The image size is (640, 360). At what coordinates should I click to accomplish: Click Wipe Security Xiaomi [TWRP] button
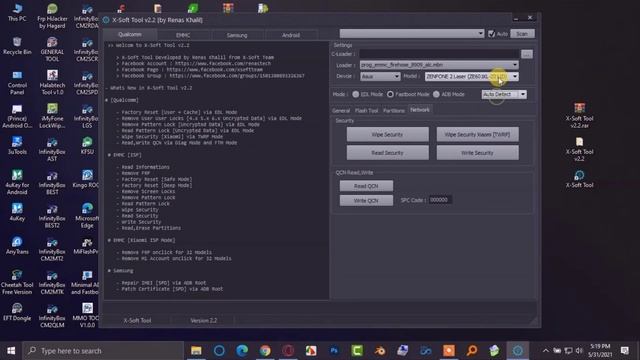[x=477, y=134]
